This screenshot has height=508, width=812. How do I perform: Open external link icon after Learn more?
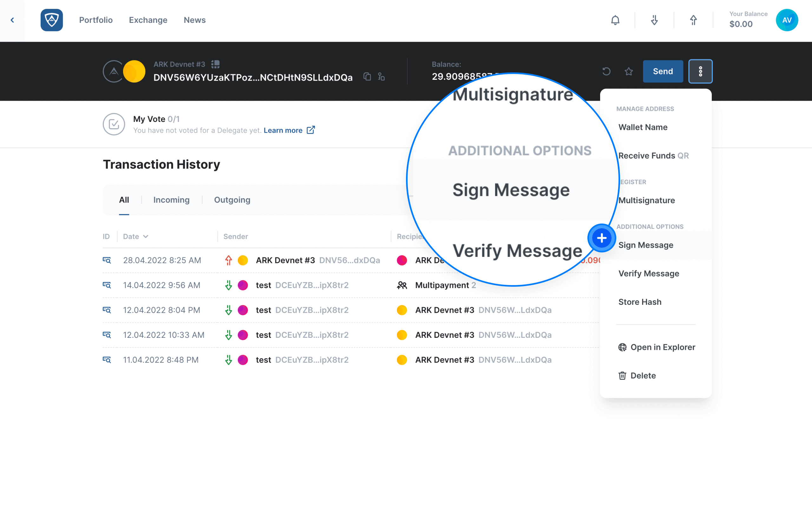pyautogui.click(x=311, y=130)
